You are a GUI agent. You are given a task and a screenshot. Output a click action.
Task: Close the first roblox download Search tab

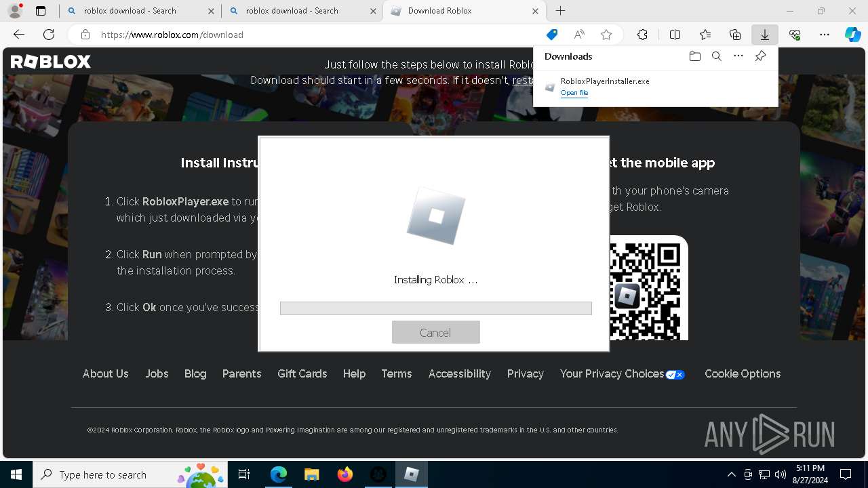[211, 11]
